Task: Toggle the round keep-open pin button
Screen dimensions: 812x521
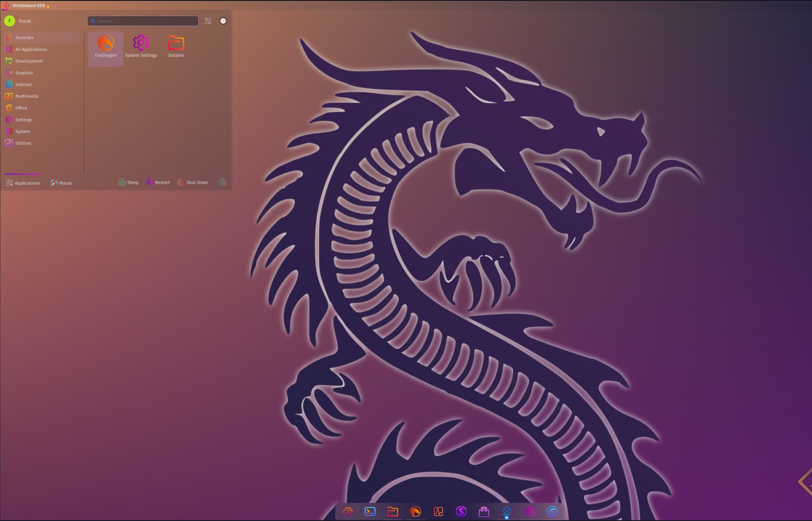Action: [223, 21]
